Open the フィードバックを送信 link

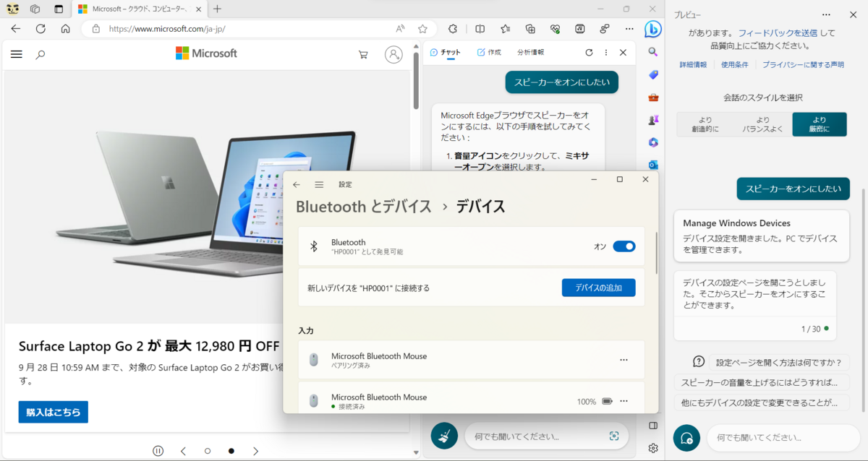point(778,33)
